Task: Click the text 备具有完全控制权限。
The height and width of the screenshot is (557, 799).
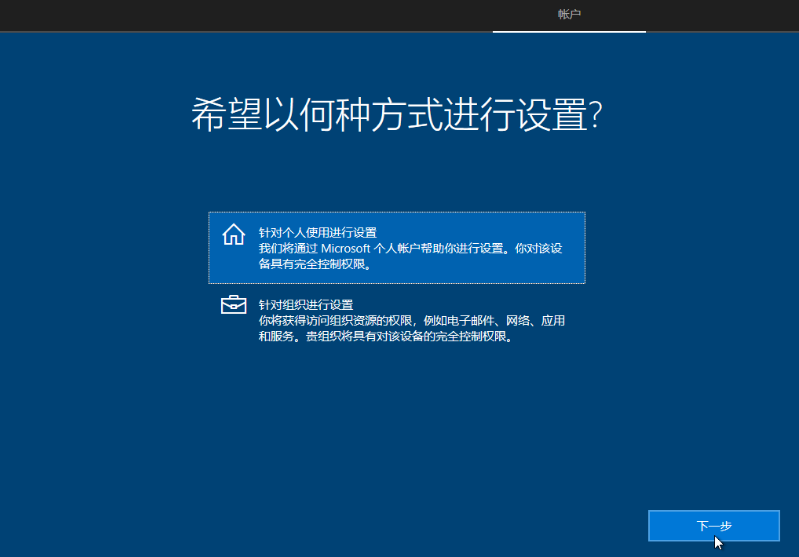Action: click(314, 264)
